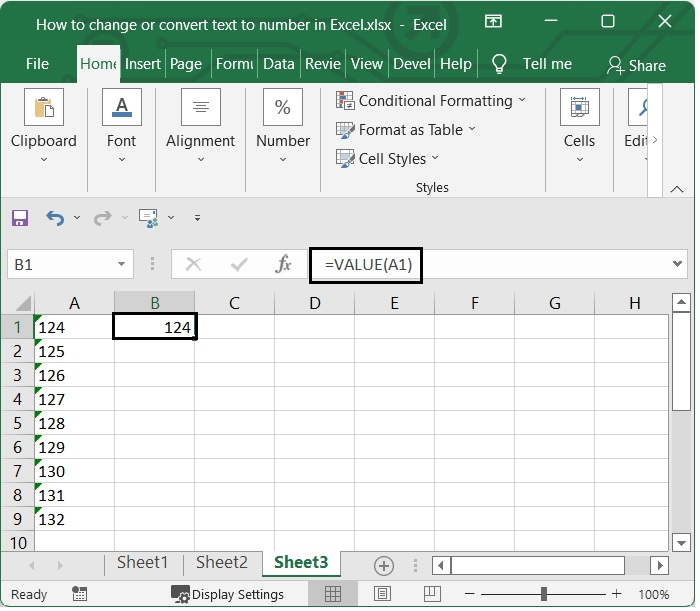This screenshot has width=700, height=611.
Task: Switch to the Insert tab
Action: click(142, 64)
